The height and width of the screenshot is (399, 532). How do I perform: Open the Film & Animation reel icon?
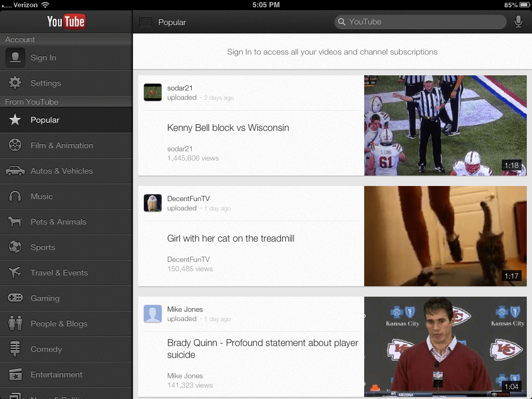(15, 145)
